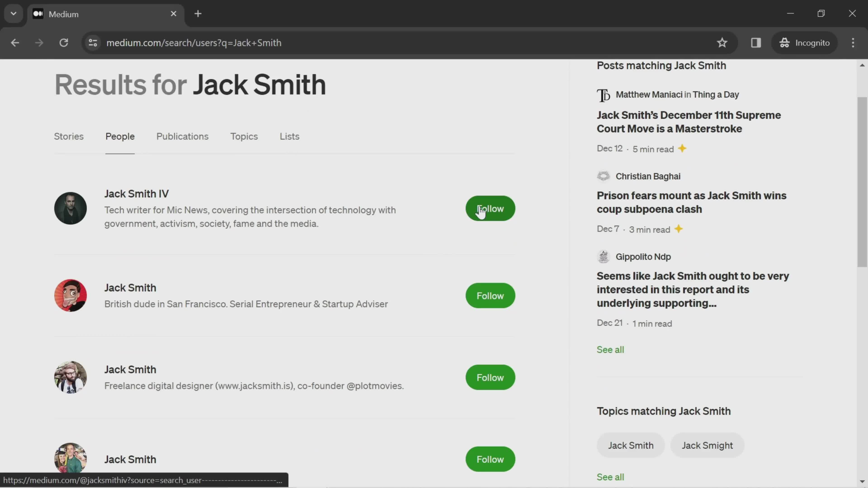The width and height of the screenshot is (868, 488).
Task: Close the Medium tab
Action: [x=174, y=14]
